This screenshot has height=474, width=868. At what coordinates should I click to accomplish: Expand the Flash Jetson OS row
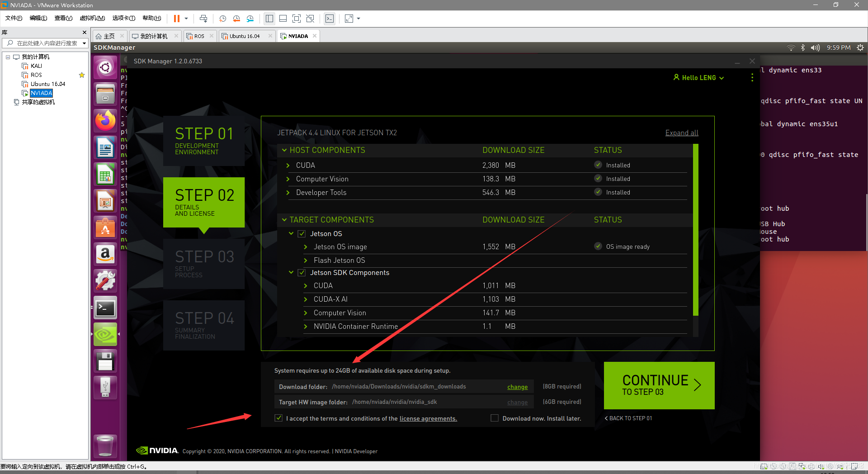306,261
